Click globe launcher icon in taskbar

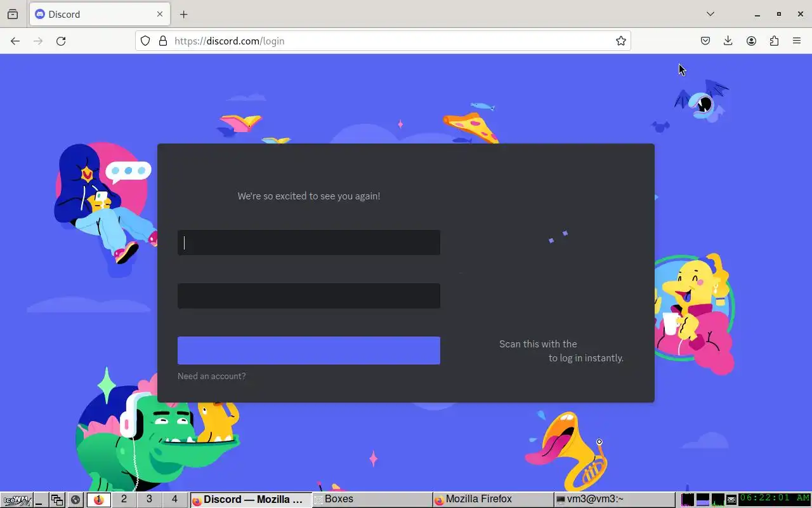click(x=75, y=500)
